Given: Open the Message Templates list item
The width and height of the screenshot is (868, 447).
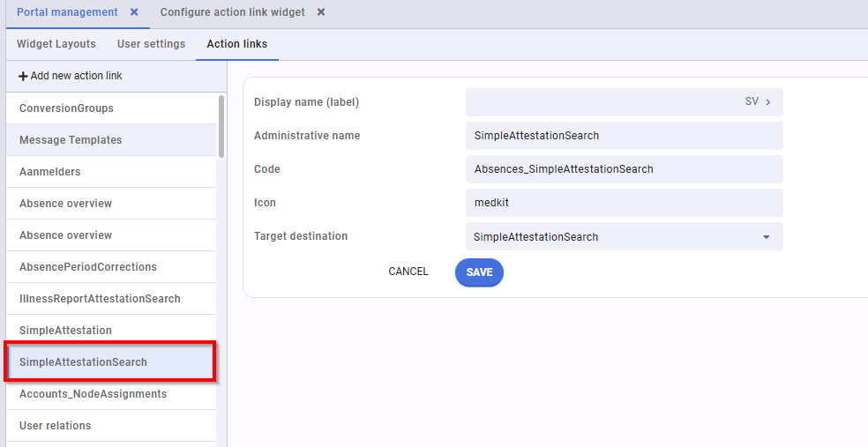Looking at the screenshot, I should (71, 140).
